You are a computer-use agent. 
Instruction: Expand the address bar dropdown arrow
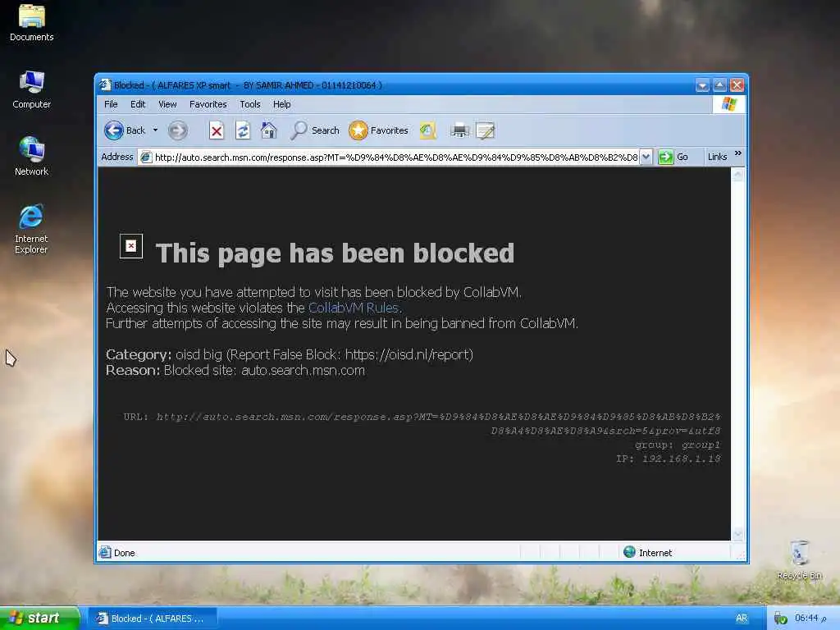pos(646,157)
